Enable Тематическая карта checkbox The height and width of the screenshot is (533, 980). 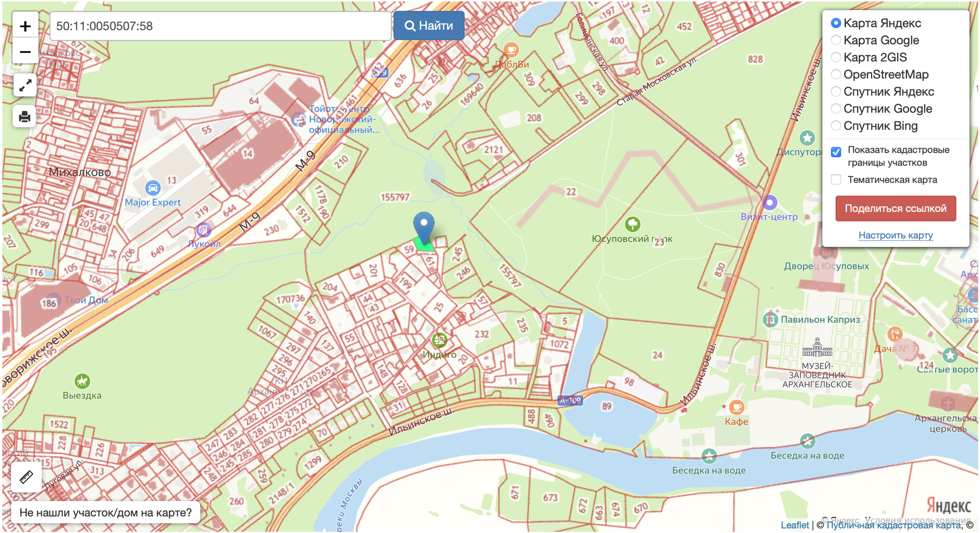[836, 180]
